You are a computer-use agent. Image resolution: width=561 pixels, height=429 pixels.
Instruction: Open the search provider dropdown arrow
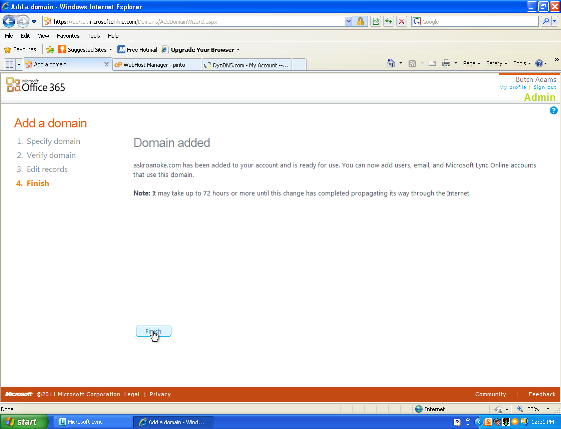(x=555, y=21)
